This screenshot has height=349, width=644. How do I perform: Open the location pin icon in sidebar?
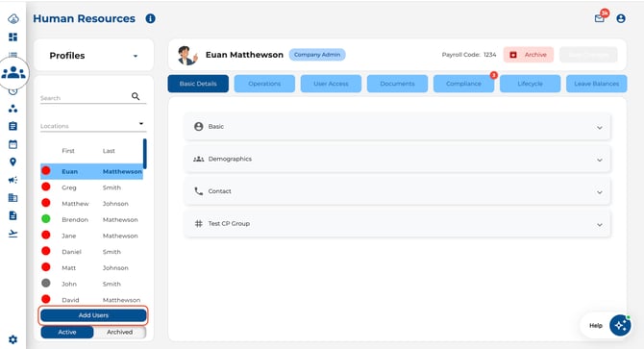point(12,162)
